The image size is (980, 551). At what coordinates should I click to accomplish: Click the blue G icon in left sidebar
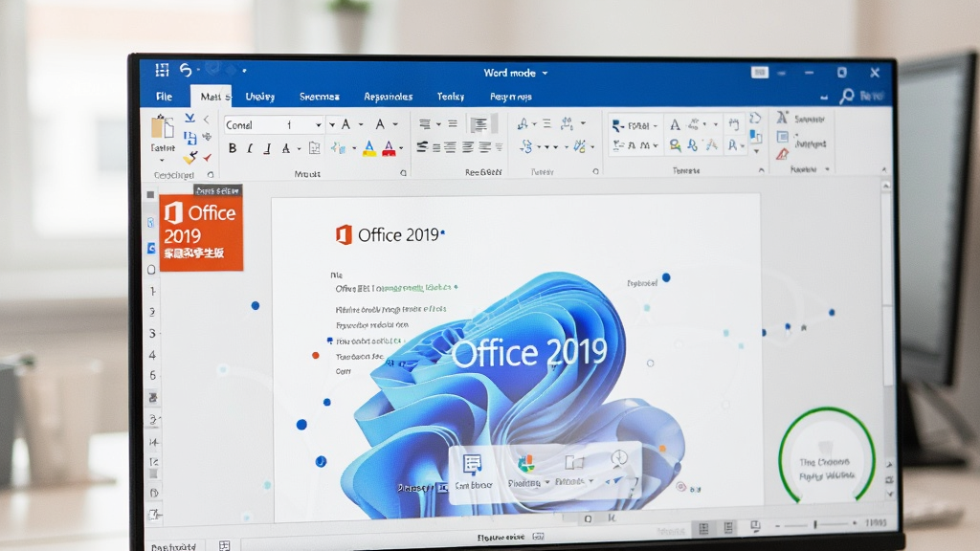point(151,248)
